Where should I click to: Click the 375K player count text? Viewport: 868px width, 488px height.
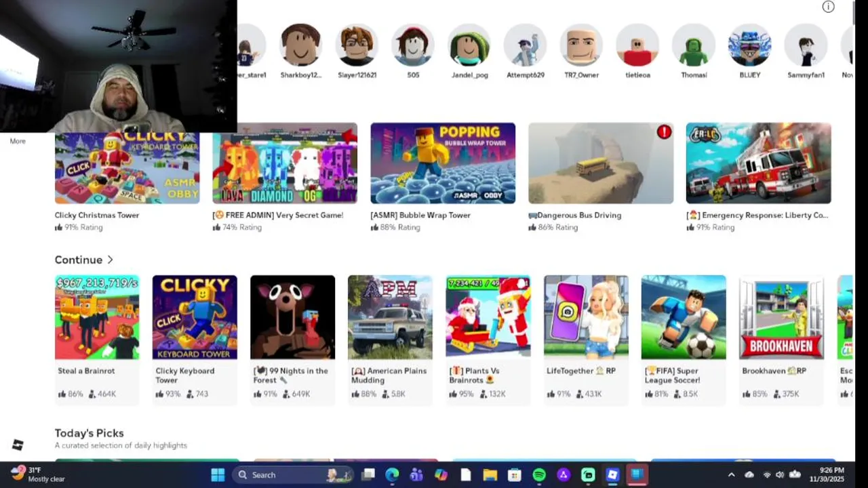point(790,394)
